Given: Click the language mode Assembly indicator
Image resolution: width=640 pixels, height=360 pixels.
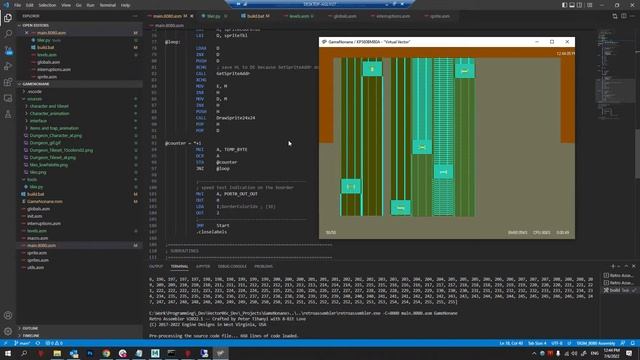Looking at the screenshot, I should [596, 343].
